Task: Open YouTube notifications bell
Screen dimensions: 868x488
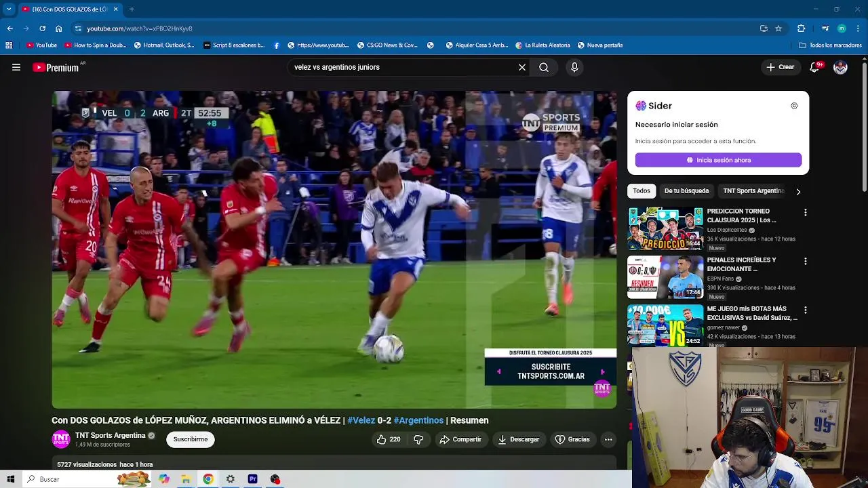Action: point(815,67)
